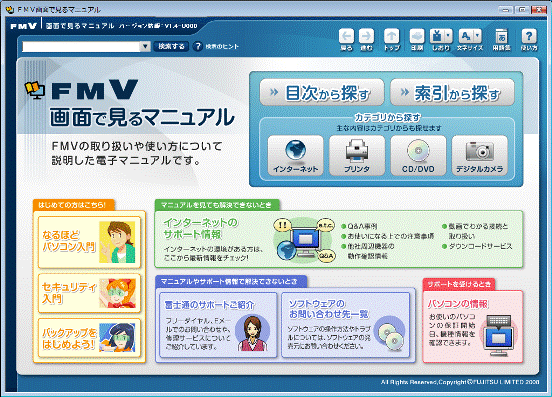552x397 pixels.
Task: Click the FMV book logo icon
Action: point(34,90)
